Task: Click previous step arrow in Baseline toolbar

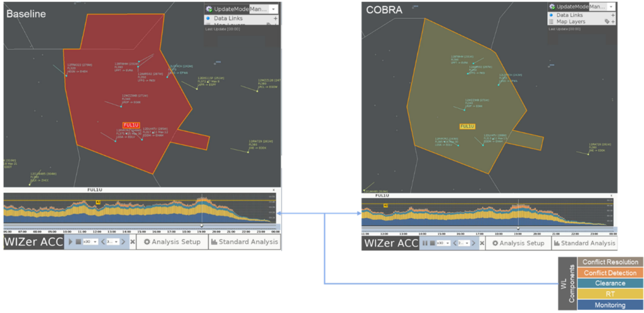Action: pos(103,241)
